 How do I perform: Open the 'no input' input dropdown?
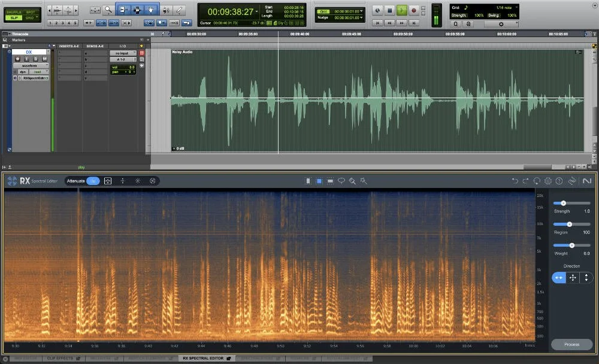[123, 53]
